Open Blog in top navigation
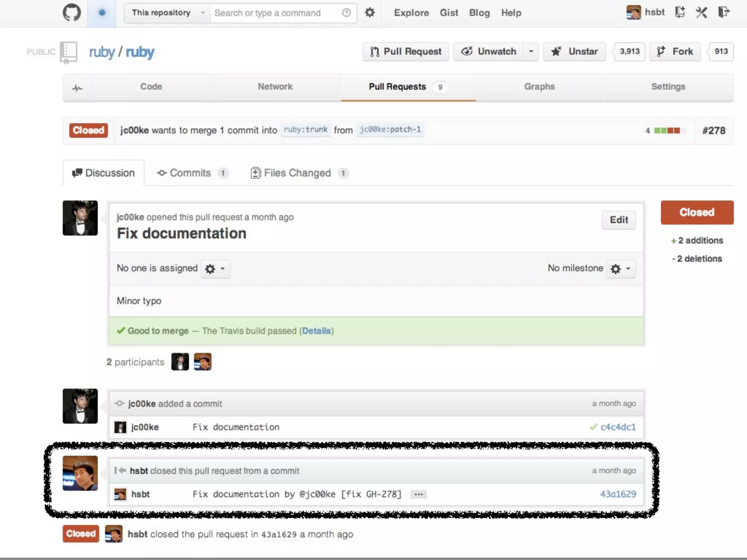747x560 pixels. (479, 13)
